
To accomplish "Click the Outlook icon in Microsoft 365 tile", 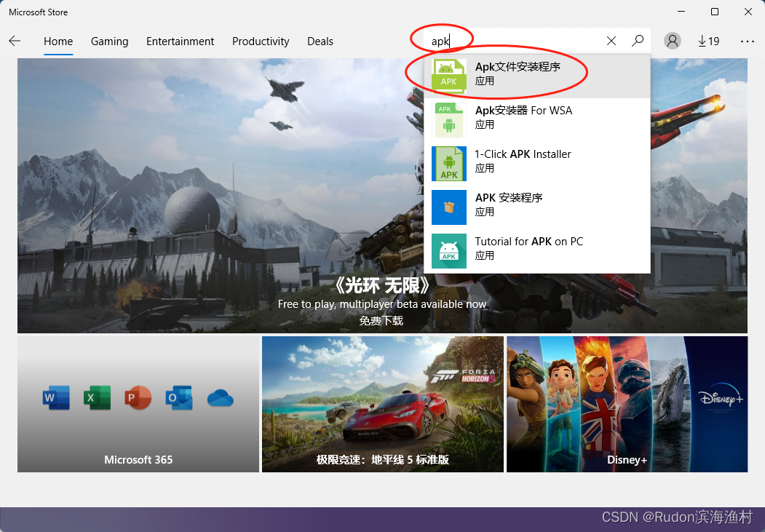I will point(179,398).
